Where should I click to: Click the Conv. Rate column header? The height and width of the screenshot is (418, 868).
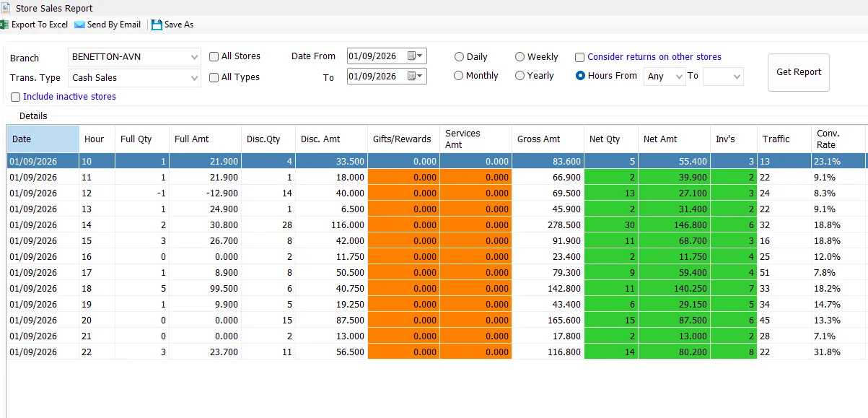point(838,139)
